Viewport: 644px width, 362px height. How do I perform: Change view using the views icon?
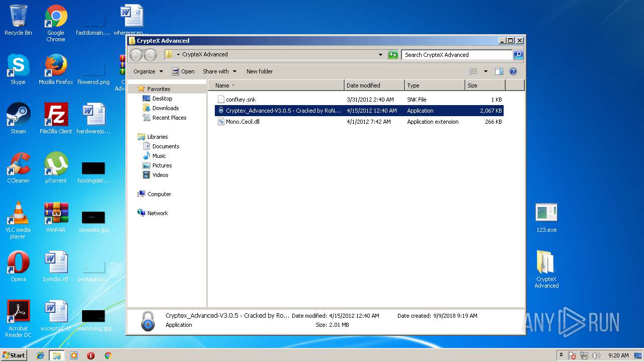473,71
